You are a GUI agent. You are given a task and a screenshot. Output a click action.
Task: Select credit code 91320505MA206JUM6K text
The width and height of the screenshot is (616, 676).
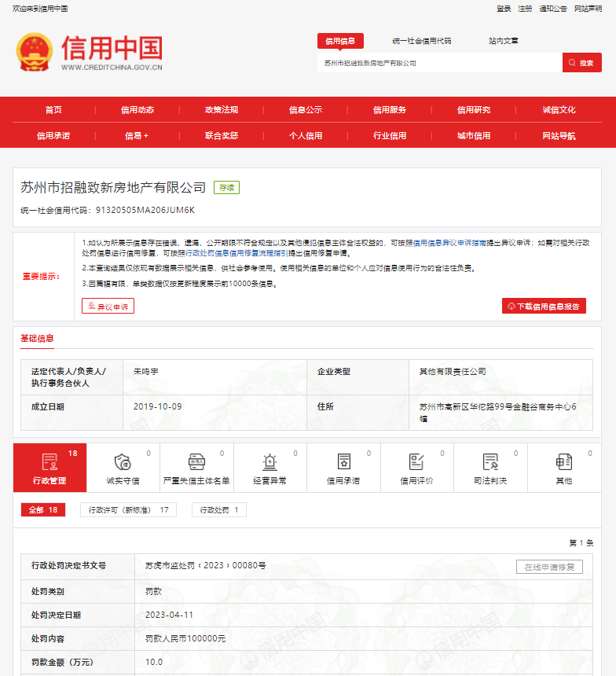pyautogui.click(x=145, y=210)
